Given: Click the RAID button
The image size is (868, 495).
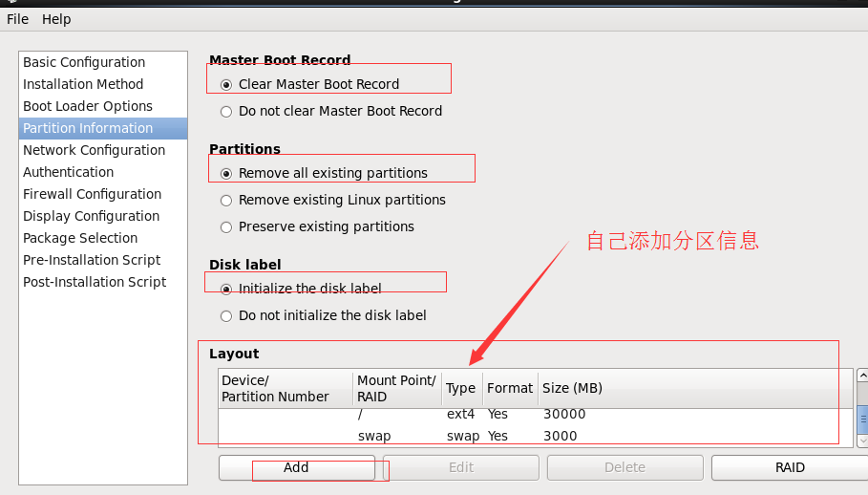Looking at the screenshot, I should point(790,468).
